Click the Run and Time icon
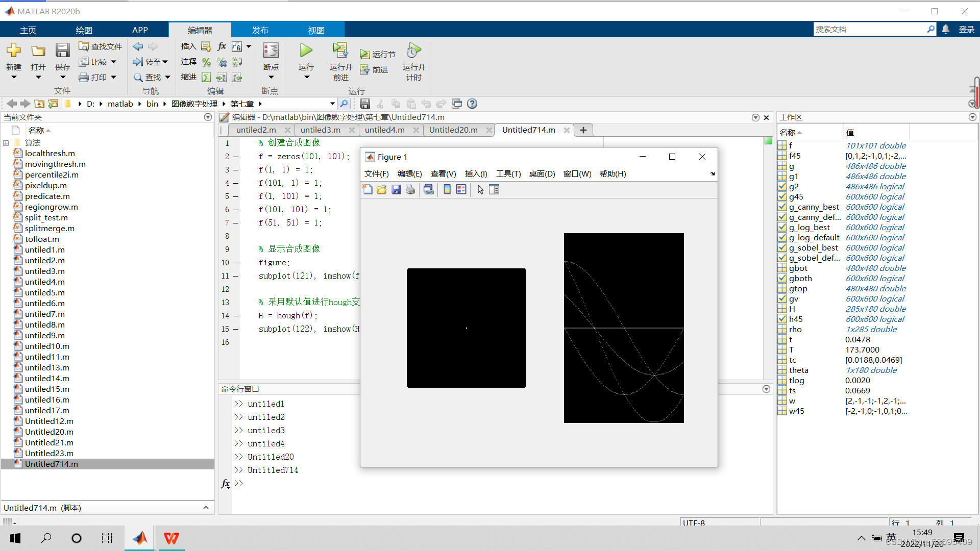This screenshot has width=980, height=551. 413,50
